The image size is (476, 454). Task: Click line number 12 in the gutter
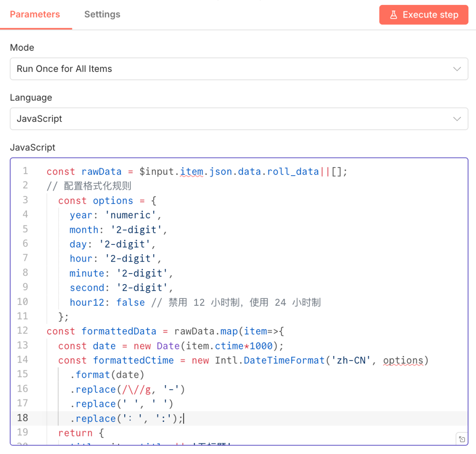pyautogui.click(x=22, y=331)
